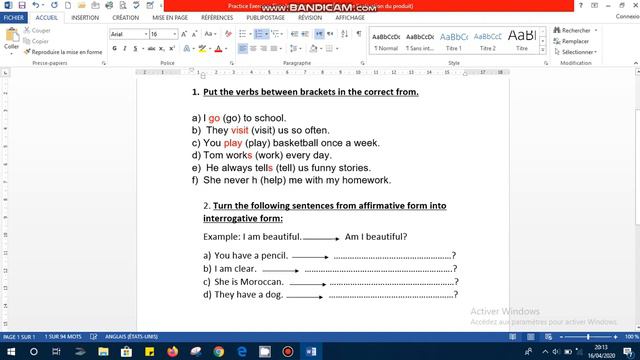Increase paragraph indent
This screenshot has width=640, height=360.
click(x=305, y=34)
